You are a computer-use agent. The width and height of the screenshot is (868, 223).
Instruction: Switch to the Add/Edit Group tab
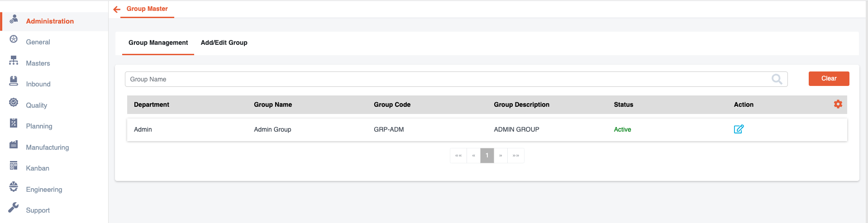224,43
